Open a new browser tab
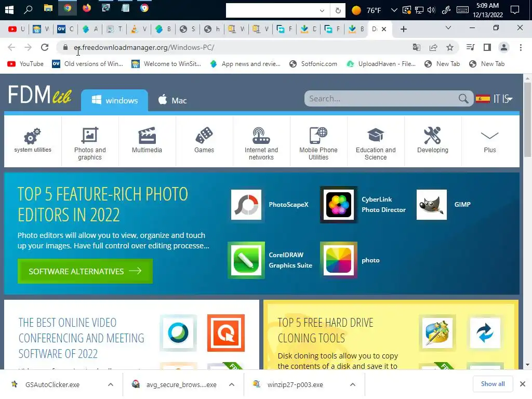This screenshot has width=532, height=399. click(403, 29)
